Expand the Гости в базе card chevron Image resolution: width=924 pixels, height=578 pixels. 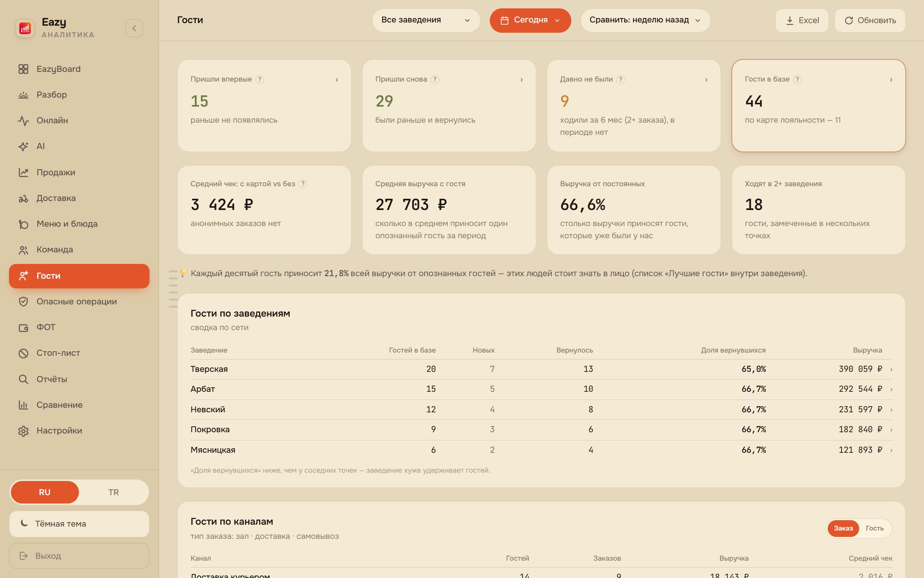(x=891, y=80)
